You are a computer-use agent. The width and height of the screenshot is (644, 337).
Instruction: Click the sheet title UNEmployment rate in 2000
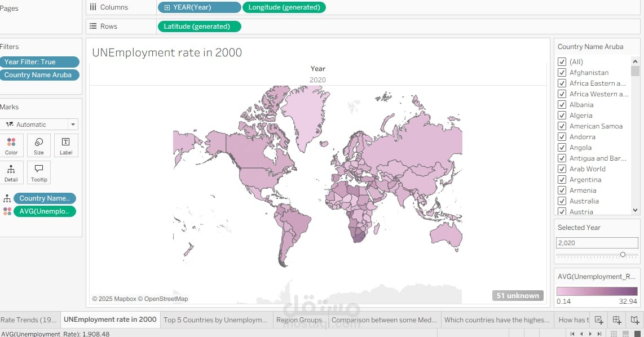[167, 52]
